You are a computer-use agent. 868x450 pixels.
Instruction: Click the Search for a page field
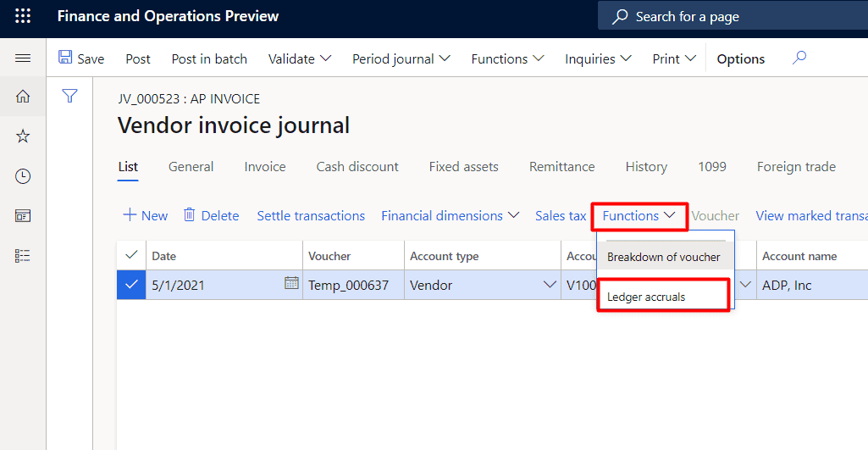tap(733, 17)
